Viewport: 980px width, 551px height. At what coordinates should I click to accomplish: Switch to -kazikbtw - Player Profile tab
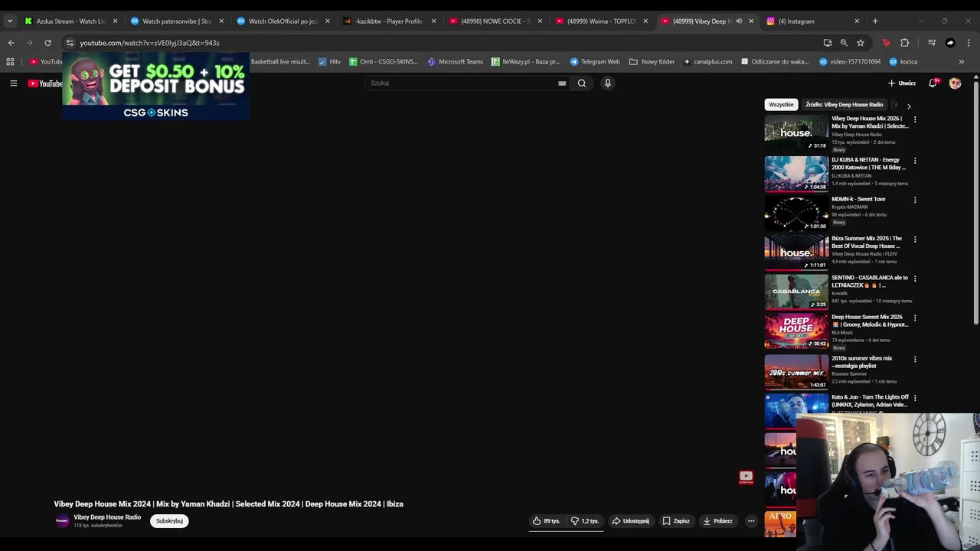pos(389,21)
